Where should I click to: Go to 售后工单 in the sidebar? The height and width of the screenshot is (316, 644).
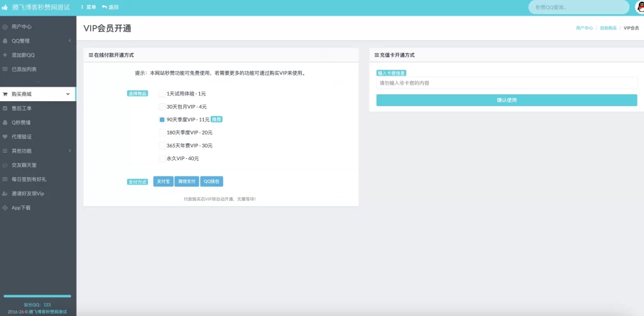click(x=21, y=108)
